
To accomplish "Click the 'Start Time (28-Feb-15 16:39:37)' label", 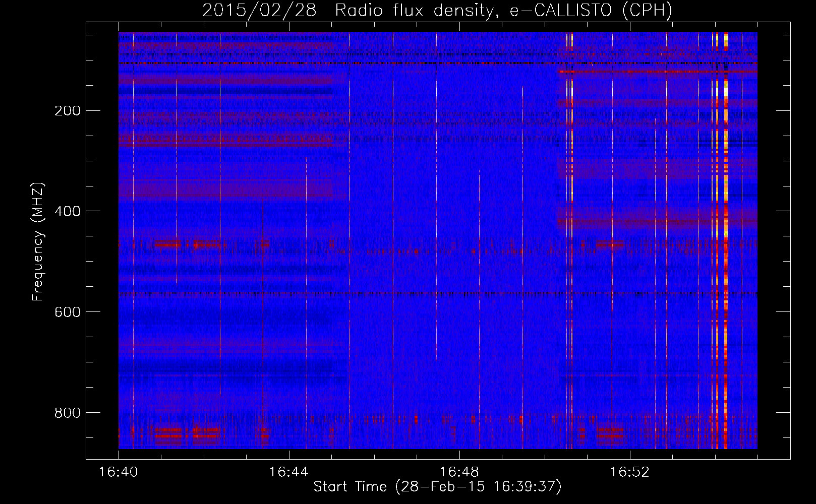I will point(437,487).
